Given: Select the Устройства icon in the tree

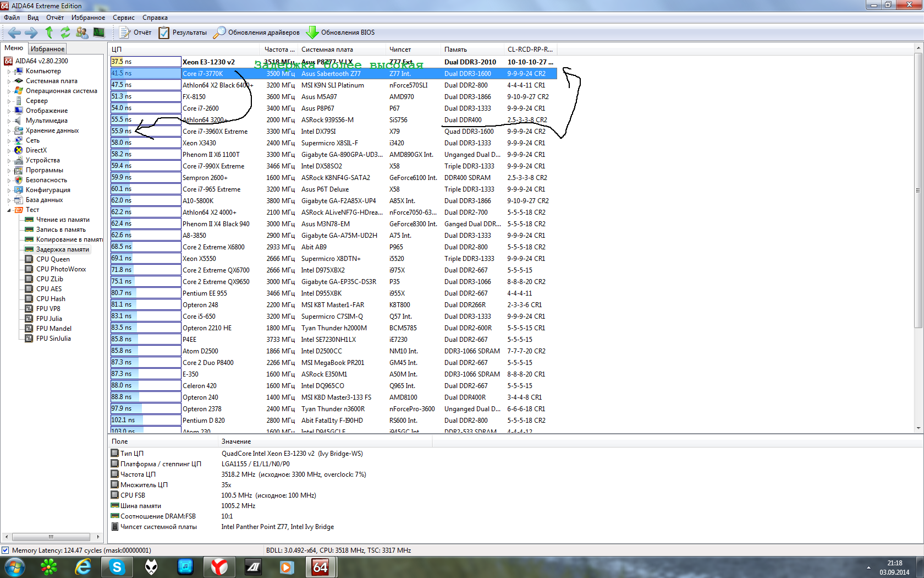Looking at the screenshot, I should tap(19, 160).
